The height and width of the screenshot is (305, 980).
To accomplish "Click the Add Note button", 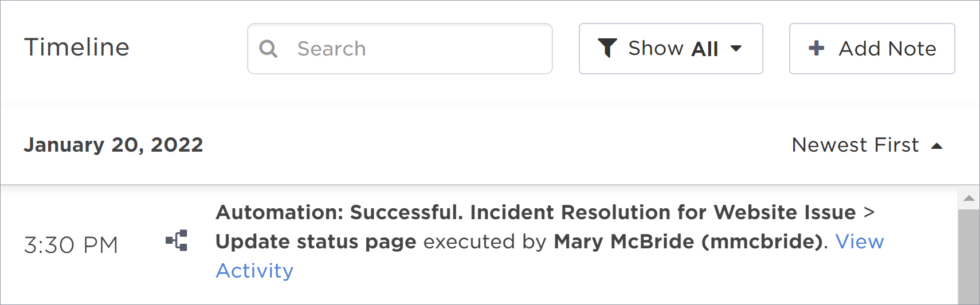I will coord(872,49).
